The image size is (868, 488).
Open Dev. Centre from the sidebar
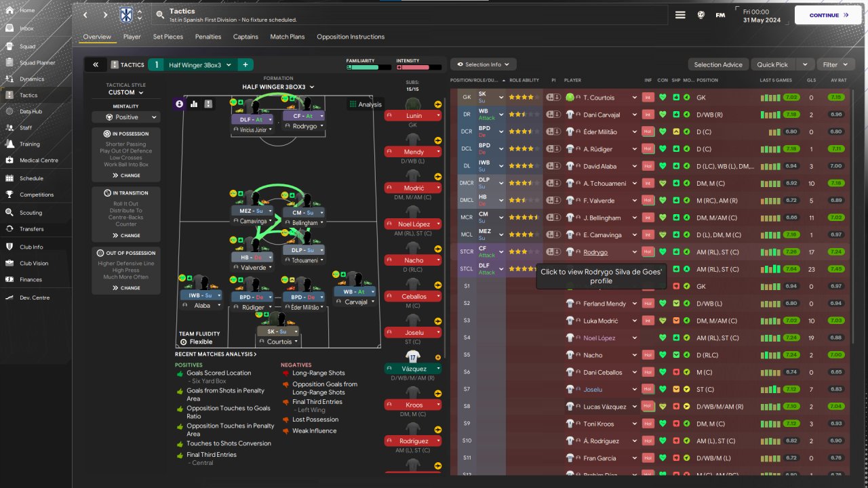click(x=35, y=298)
